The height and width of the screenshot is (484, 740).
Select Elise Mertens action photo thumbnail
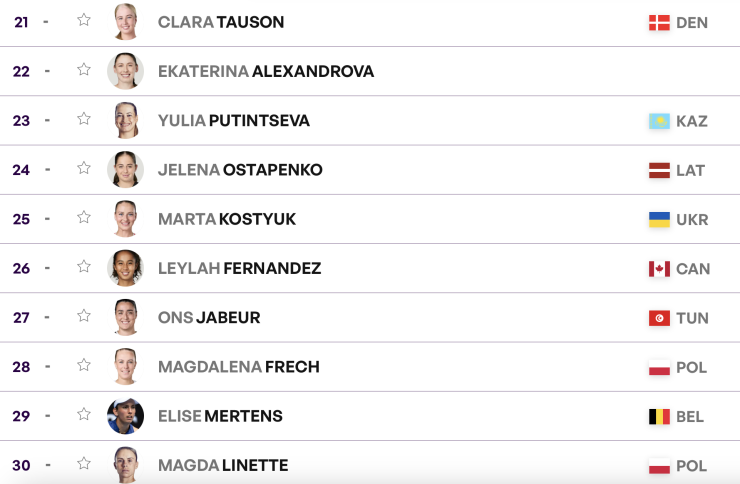click(126, 416)
